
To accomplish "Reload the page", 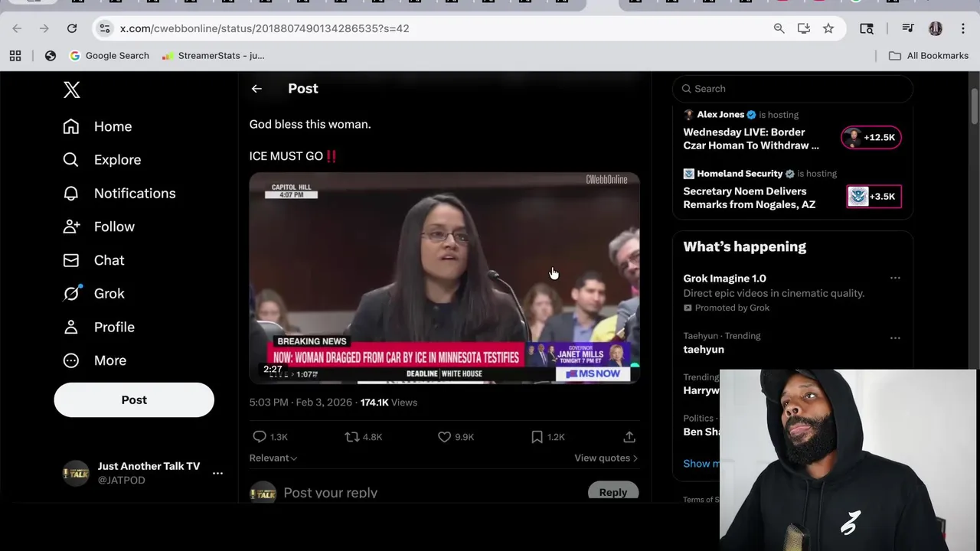I will tap(72, 28).
